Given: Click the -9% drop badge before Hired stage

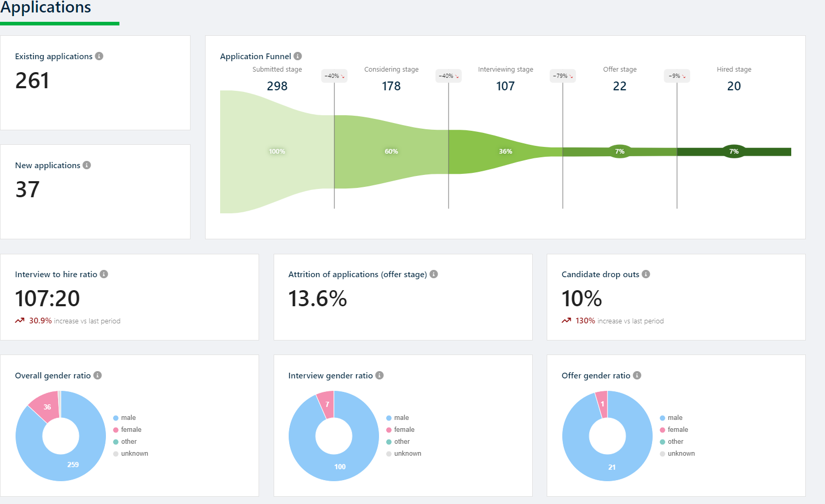Looking at the screenshot, I should (677, 76).
